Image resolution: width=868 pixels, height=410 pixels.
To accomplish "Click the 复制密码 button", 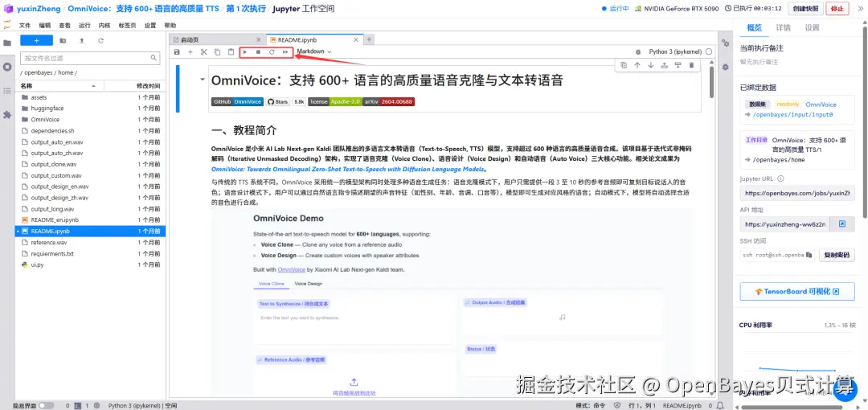I will pos(837,255).
